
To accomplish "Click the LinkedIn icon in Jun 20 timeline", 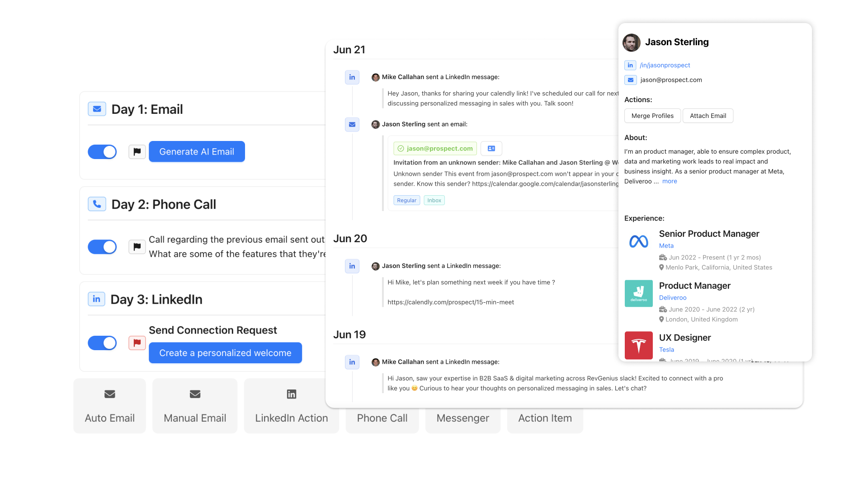I will coord(352,266).
